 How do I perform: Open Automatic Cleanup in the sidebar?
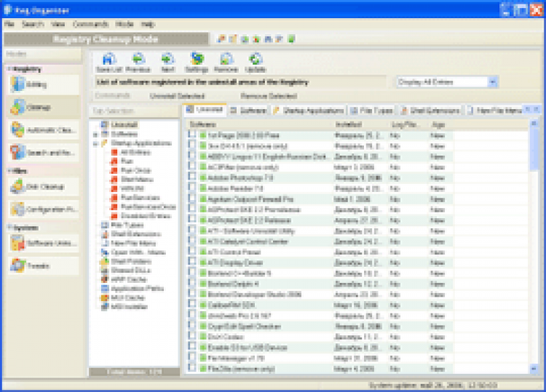43,130
